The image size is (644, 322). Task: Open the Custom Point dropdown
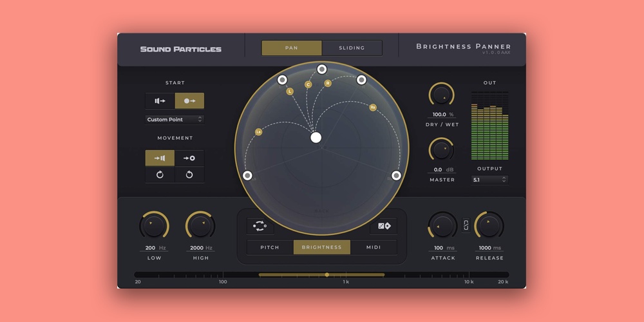pos(175,120)
